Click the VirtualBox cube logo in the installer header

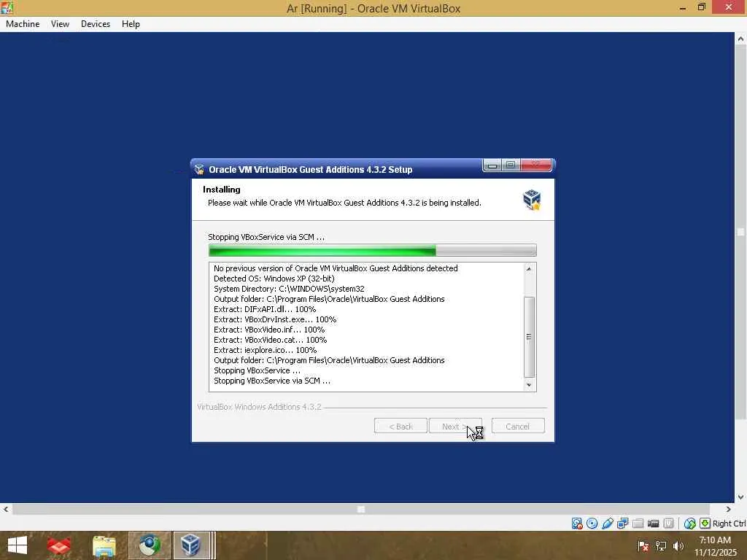coord(532,200)
